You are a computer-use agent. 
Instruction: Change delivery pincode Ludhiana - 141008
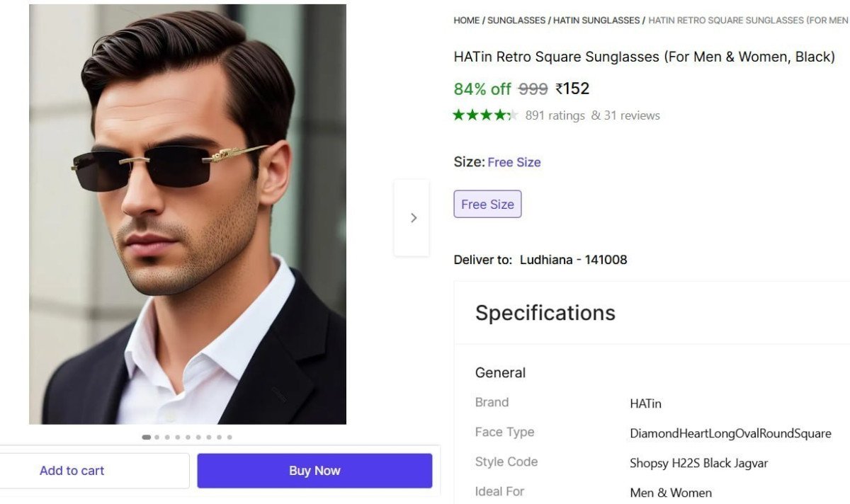coord(571,259)
